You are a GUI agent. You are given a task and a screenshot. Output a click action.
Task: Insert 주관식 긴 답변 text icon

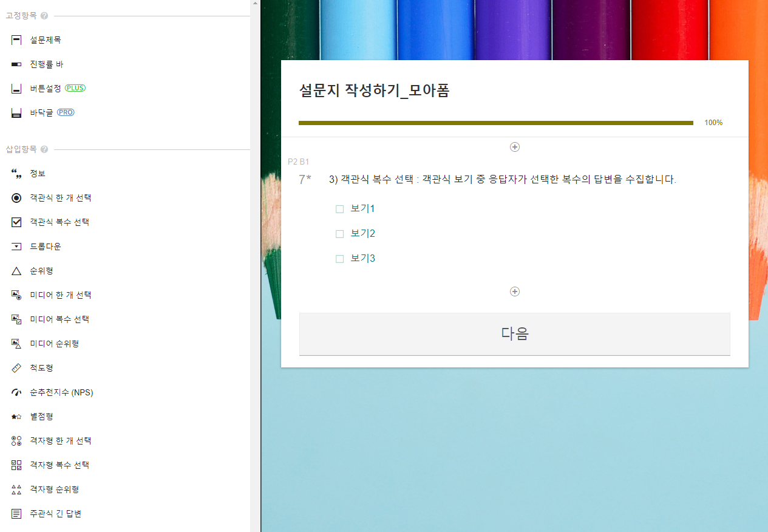pyautogui.click(x=16, y=514)
